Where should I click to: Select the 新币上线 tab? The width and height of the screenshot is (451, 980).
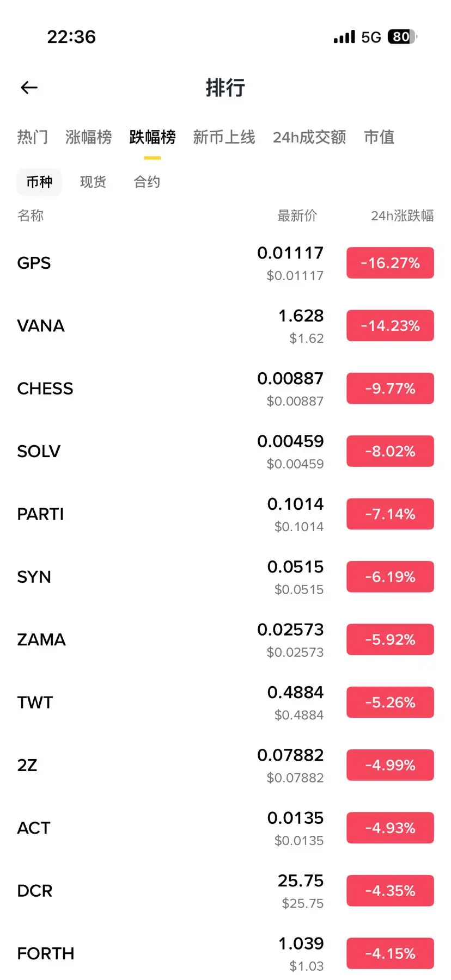click(224, 137)
